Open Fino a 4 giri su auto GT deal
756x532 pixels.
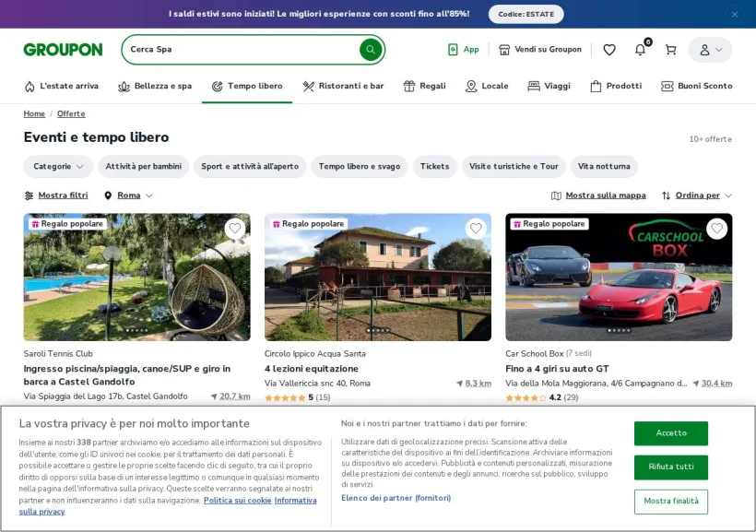click(x=558, y=369)
